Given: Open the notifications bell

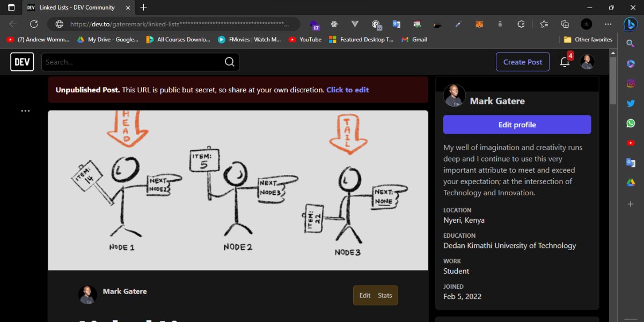Looking at the screenshot, I should (x=565, y=62).
